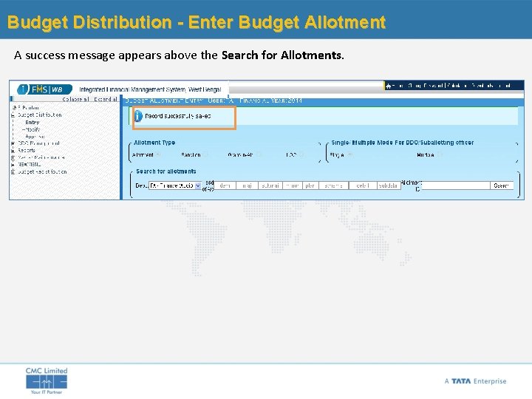Image resolution: width=532 pixels, height=399 pixels.
Task: Expand the NEWMENU tree node
Action: point(13,165)
